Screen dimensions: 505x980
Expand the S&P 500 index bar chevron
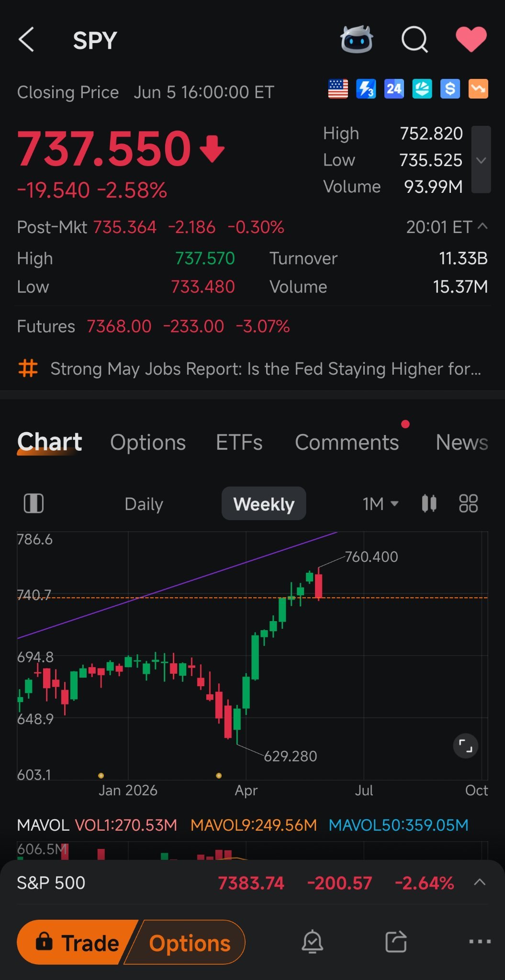[x=480, y=882]
